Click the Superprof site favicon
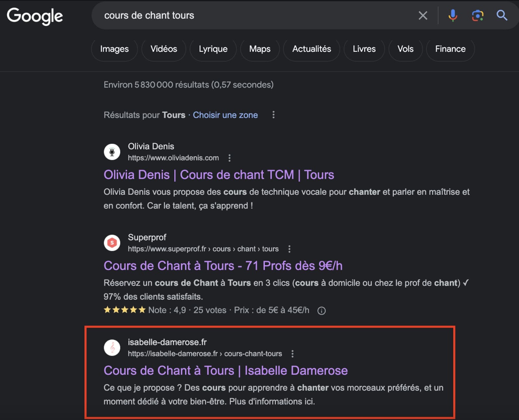The image size is (519, 420). (112, 243)
